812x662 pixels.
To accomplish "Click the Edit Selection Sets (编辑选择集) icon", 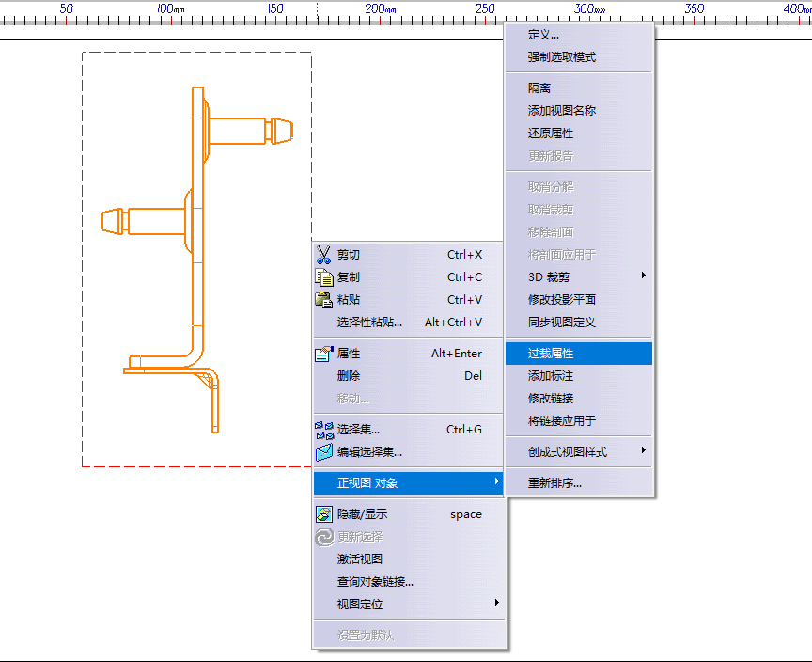I will (x=324, y=452).
